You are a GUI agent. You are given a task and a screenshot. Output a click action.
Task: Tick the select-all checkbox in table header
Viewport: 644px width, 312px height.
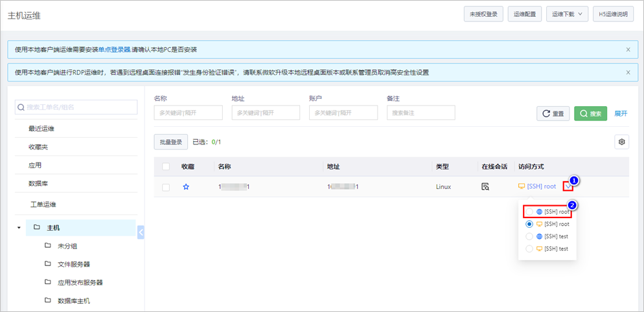tap(166, 167)
